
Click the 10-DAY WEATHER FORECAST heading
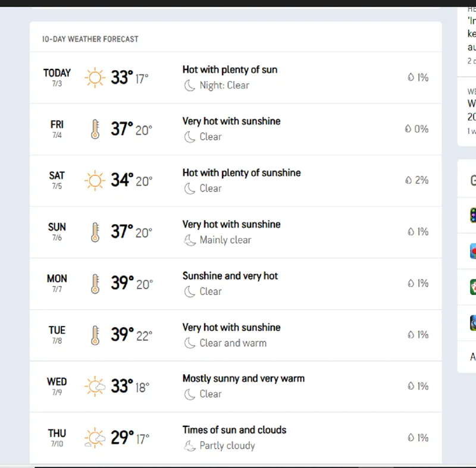90,39
